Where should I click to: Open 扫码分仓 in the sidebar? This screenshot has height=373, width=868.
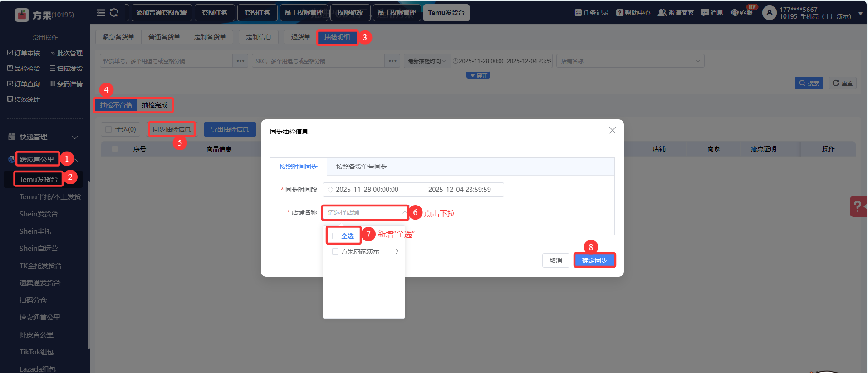click(33, 300)
